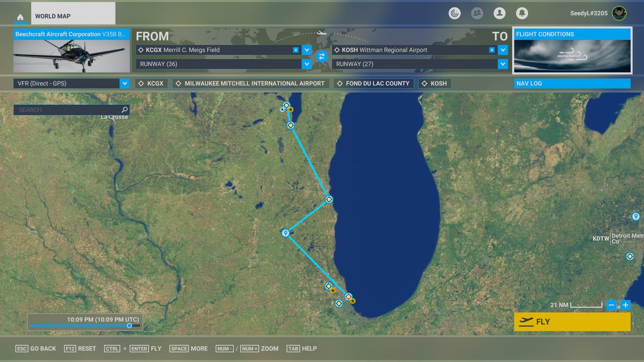Open the NAV LOG
This screenshot has width=644, height=362.
[572, 83]
